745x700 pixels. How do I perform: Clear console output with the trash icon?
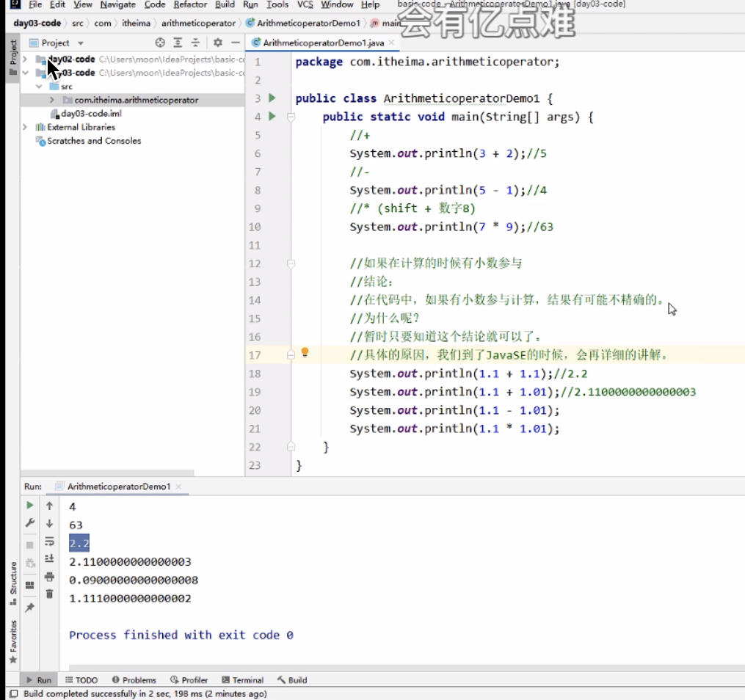click(x=49, y=594)
